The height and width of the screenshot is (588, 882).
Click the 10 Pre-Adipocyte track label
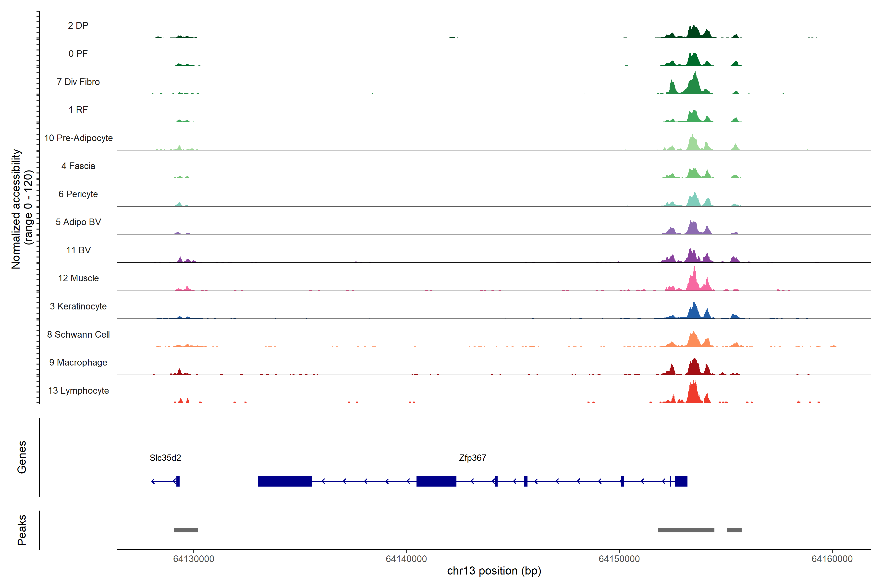click(78, 138)
